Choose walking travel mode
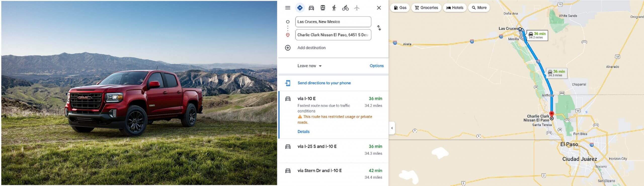Image resolution: width=644 pixels, height=186 pixels. [x=334, y=8]
